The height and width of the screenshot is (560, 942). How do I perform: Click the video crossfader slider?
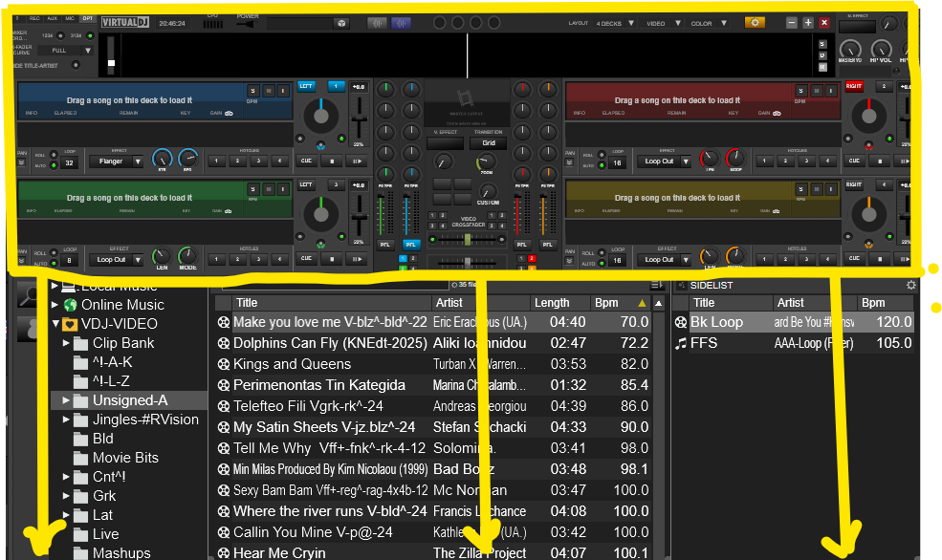[467, 240]
